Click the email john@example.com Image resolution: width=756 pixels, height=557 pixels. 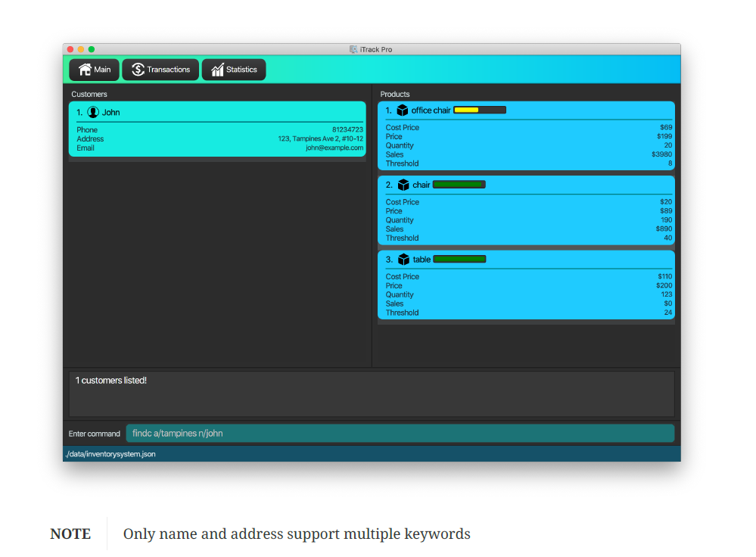[x=334, y=148]
